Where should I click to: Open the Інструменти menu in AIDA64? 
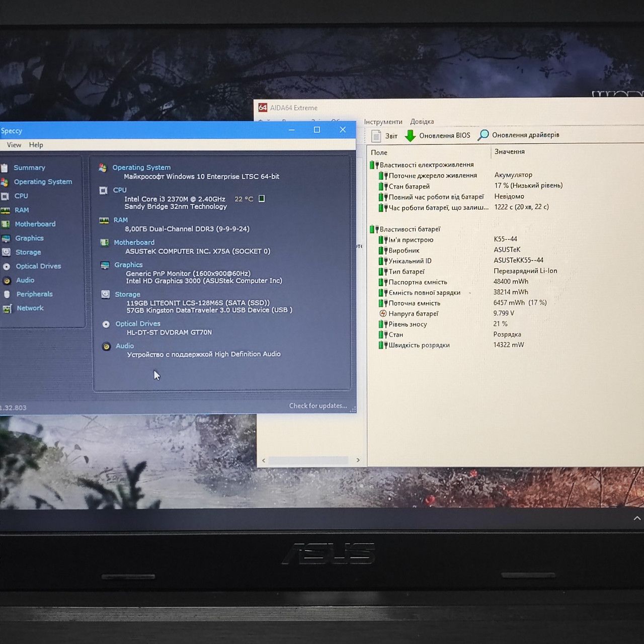pyautogui.click(x=383, y=122)
